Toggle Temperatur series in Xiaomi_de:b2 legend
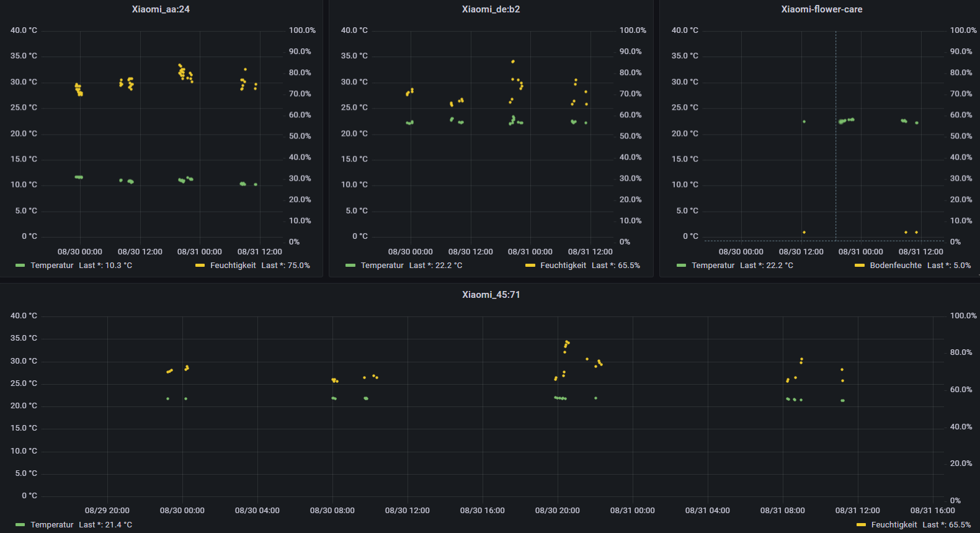Image resolution: width=980 pixels, height=533 pixels. pyautogui.click(x=382, y=266)
